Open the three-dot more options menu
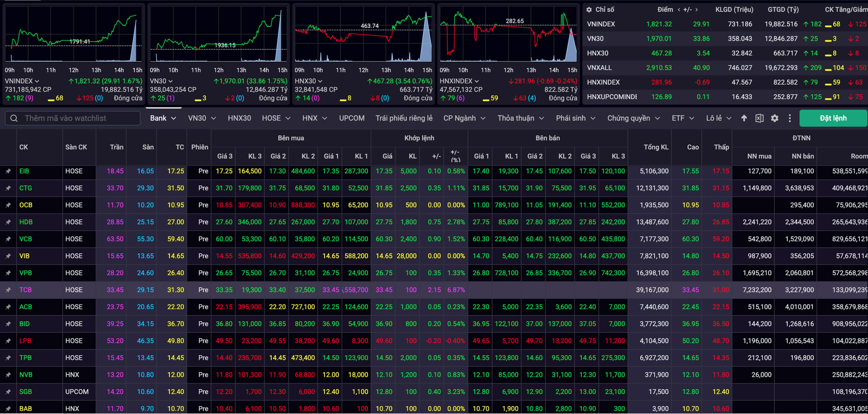The width and height of the screenshot is (868, 414). pos(790,118)
